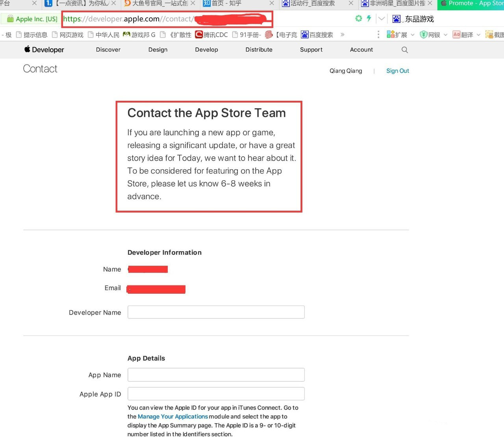Image resolution: width=504 pixels, height=437 pixels.
Task: Click the Sign Out link
Action: [398, 71]
